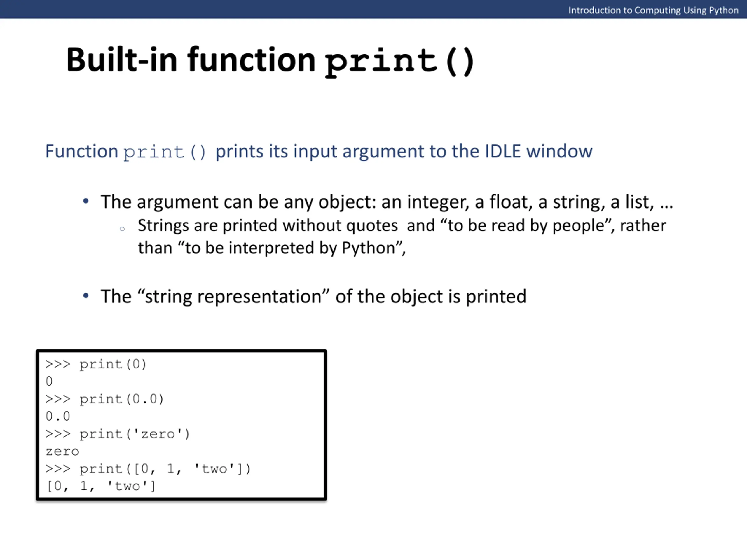This screenshot has width=747, height=560.
Task: Click the second bullet point marker
Action: point(86,296)
